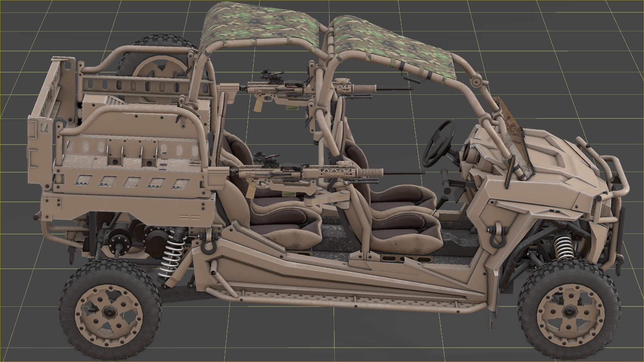Select the black steering wheel in the viewport
The width and height of the screenshot is (644, 362).
tap(439, 143)
